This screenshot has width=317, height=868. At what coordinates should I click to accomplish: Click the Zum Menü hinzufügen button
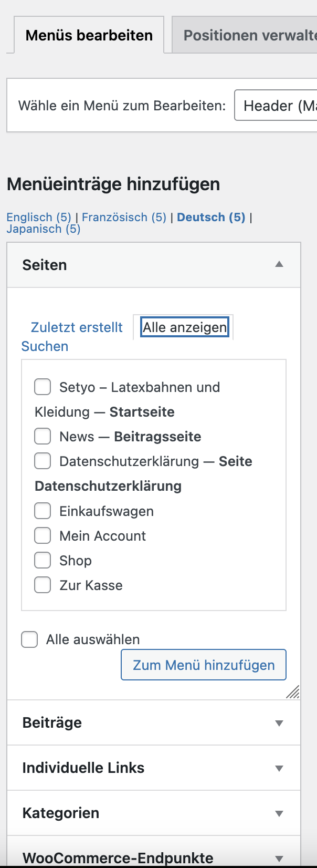tap(204, 665)
